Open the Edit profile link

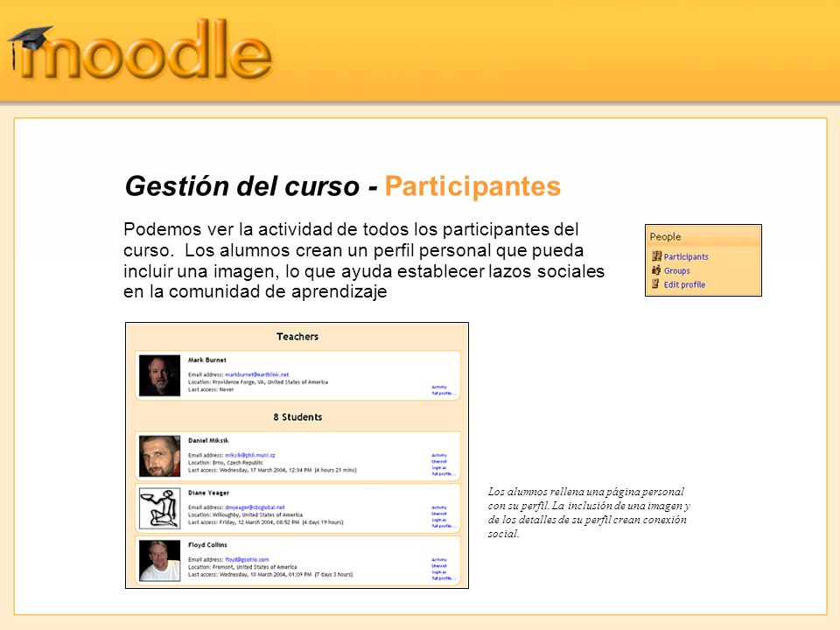(684, 284)
